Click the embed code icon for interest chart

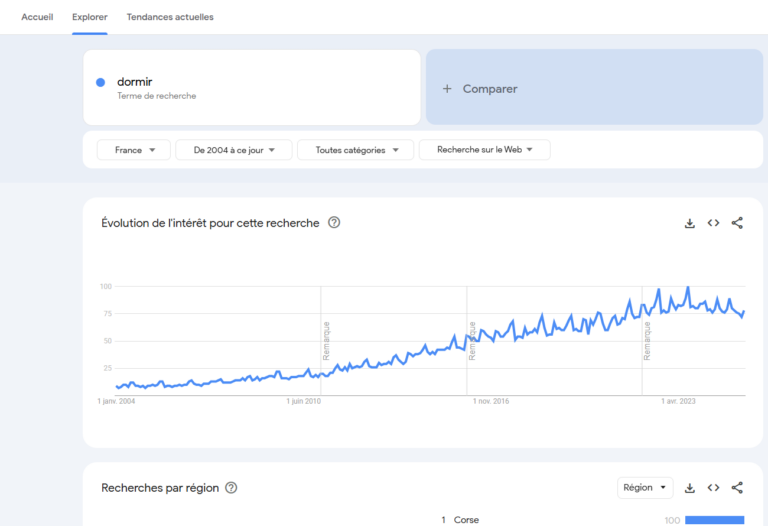pos(713,223)
